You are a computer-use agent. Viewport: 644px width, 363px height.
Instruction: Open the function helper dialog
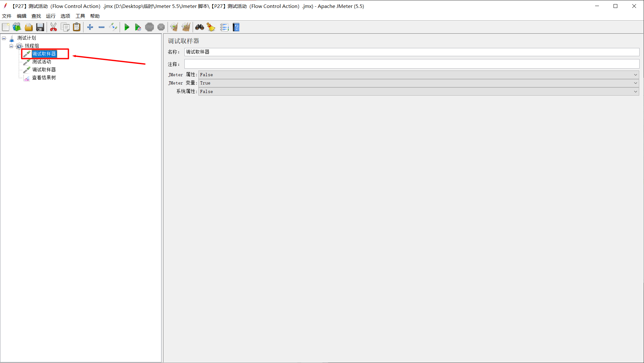click(224, 27)
